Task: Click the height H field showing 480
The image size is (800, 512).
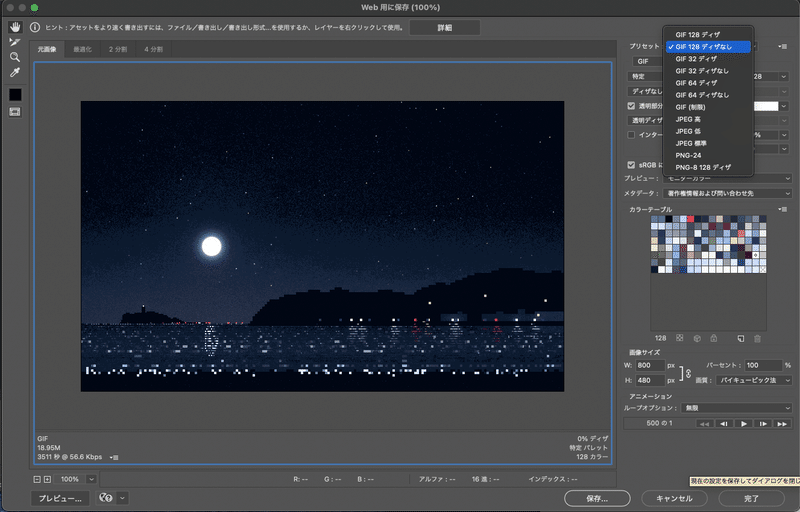Action: (651, 380)
